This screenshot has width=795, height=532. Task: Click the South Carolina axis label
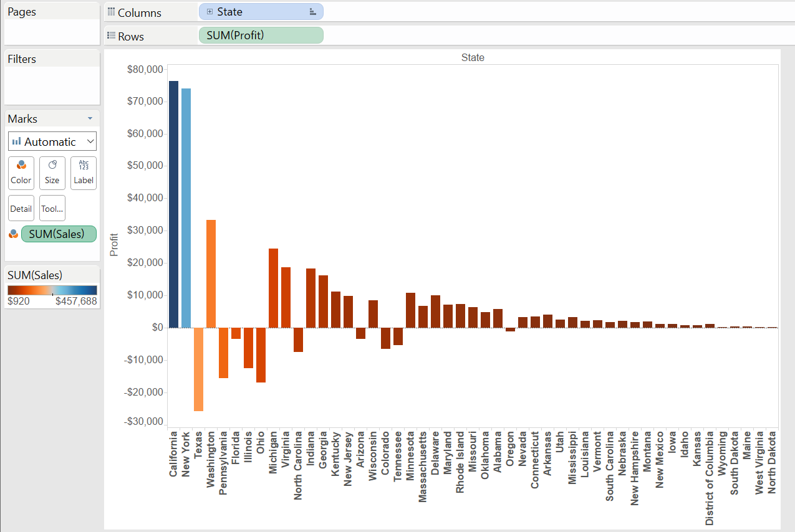coord(610,466)
